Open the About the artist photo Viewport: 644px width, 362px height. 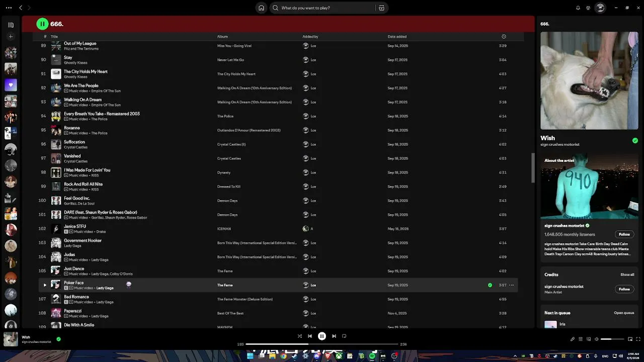(589, 186)
